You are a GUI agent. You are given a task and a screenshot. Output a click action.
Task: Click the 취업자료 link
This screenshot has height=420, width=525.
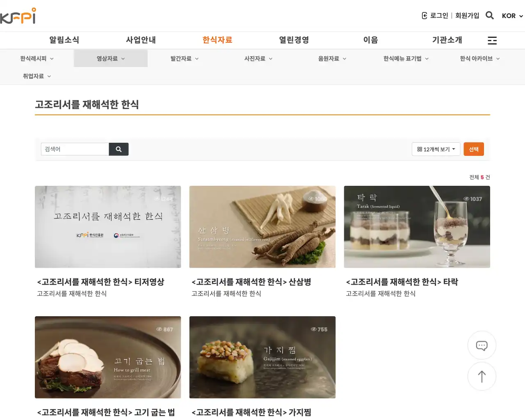click(x=33, y=76)
